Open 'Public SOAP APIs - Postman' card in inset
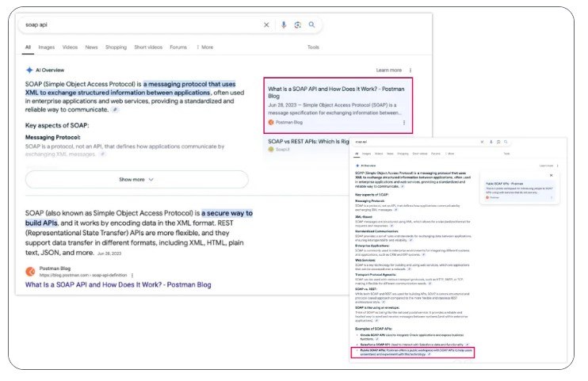The image size is (588, 381). pos(519,190)
